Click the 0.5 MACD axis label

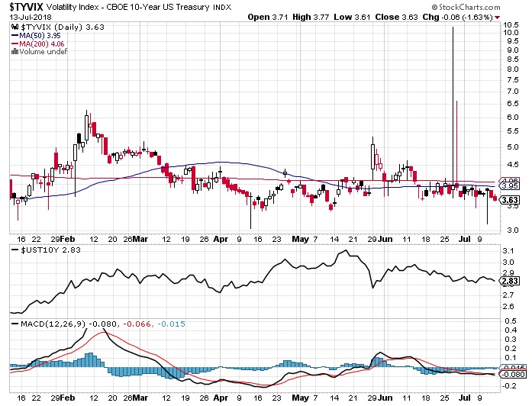(511, 321)
